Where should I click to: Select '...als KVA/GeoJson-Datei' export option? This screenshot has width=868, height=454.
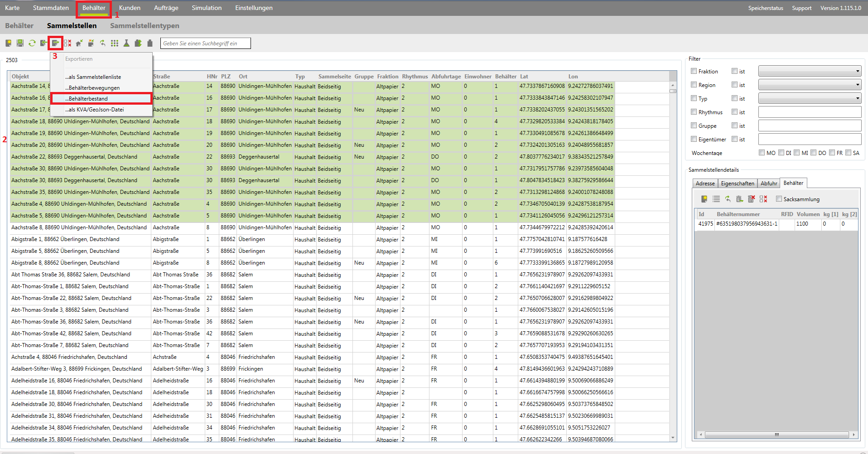101,110
